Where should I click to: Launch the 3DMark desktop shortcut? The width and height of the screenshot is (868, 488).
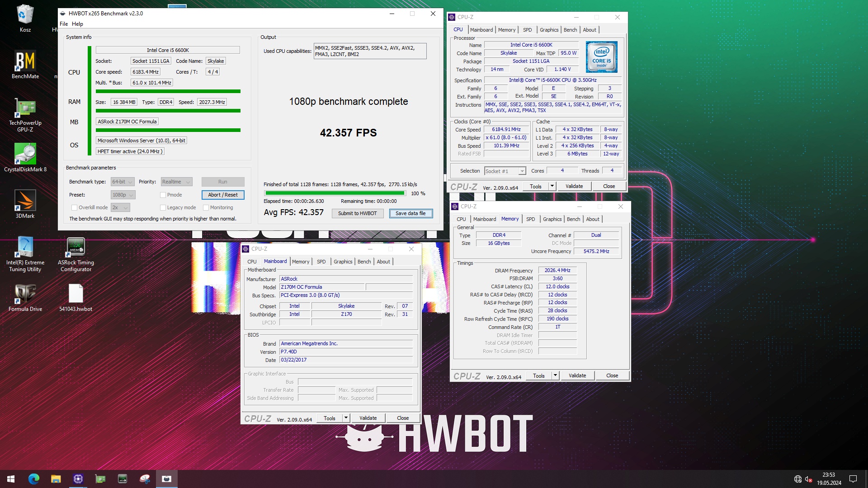tap(25, 204)
